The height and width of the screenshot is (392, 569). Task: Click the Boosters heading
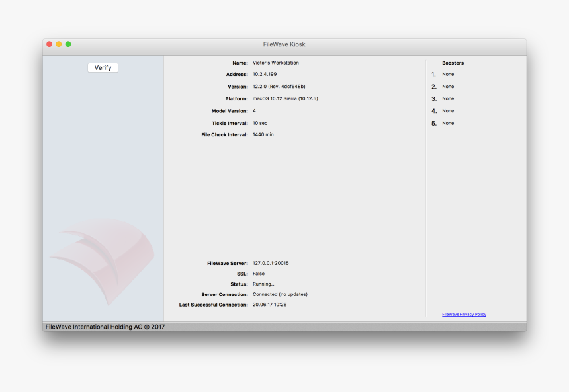(x=453, y=63)
